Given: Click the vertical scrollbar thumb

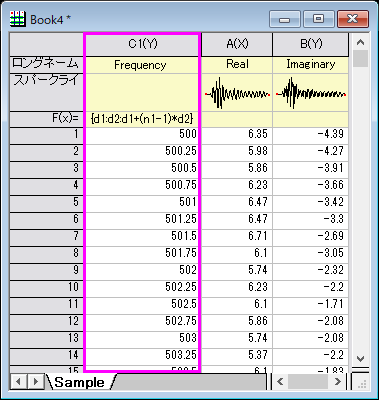Looking at the screenshot, I should pyautogui.click(x=360, y=59).
